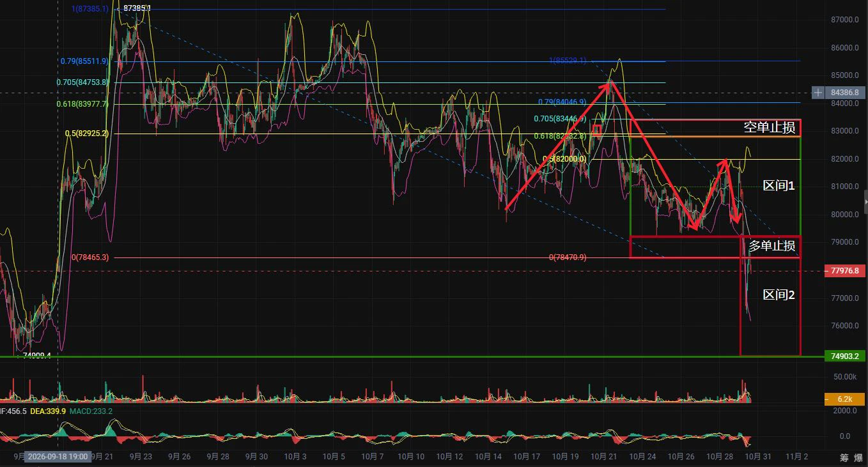Image resolution: width=868 pixels, height=467 pixels.
Task: Click the 50.00k volume axis label
Action: coord(844,378)
